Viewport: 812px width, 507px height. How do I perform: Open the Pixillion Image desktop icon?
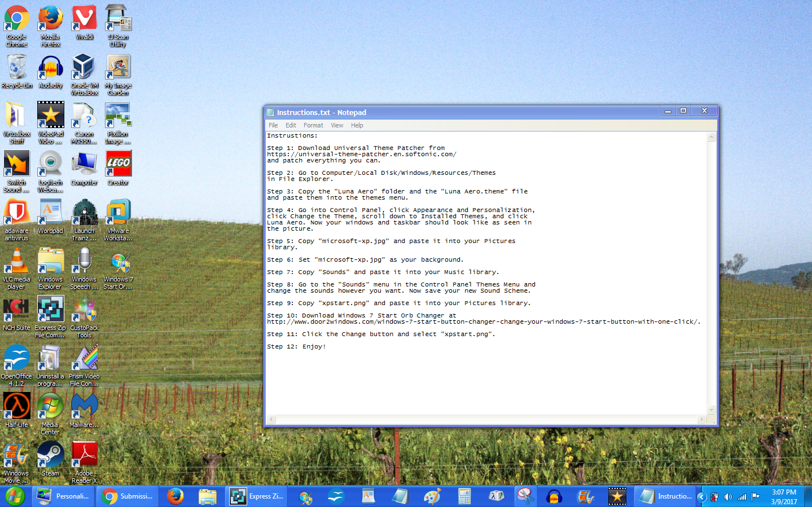click(x=118, y=123)
